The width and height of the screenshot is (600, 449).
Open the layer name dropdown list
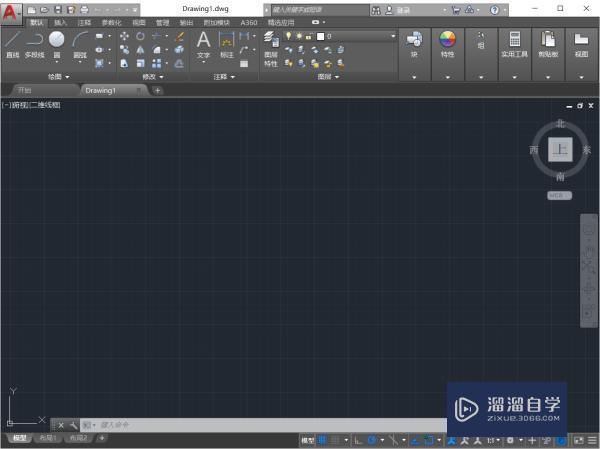pyautogui.click(x=393, y=36)
